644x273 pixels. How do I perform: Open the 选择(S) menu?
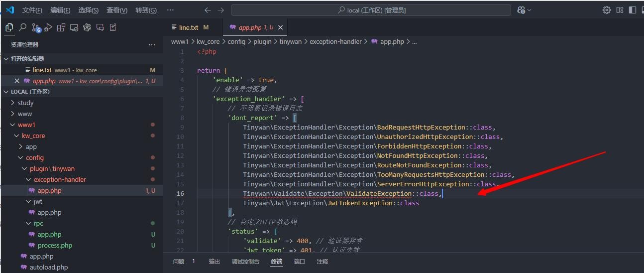pos(89,10)
